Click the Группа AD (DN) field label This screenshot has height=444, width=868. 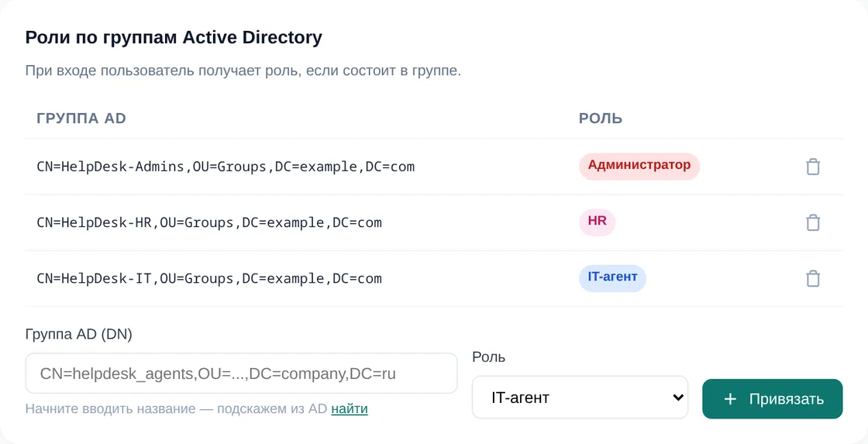[78, 335]
